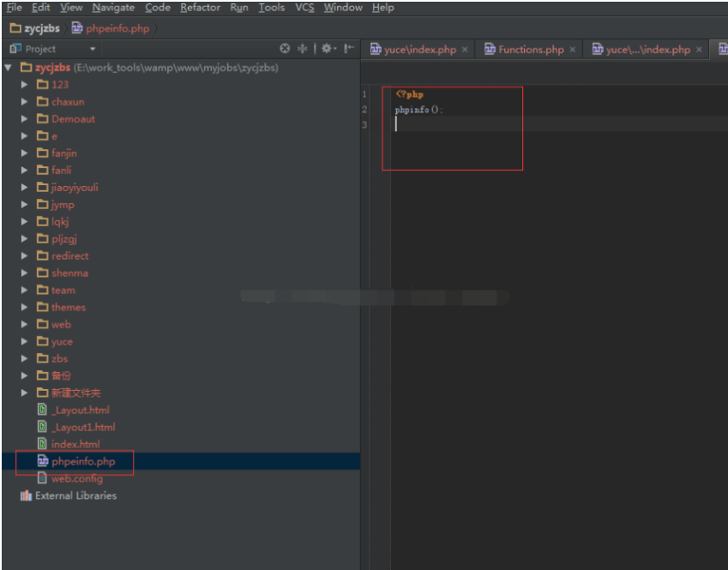Select the themes folder icon

click(x=43, y=307)
